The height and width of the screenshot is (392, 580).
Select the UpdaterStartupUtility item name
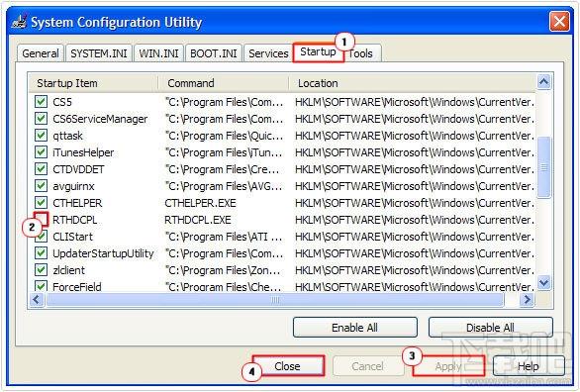pos(103,253)
